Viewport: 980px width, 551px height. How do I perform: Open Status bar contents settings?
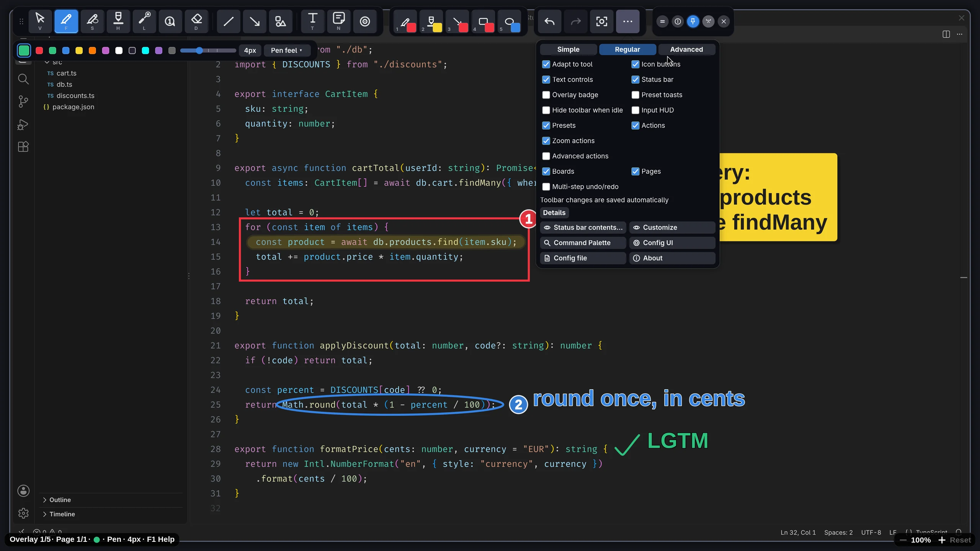(583, 227)
